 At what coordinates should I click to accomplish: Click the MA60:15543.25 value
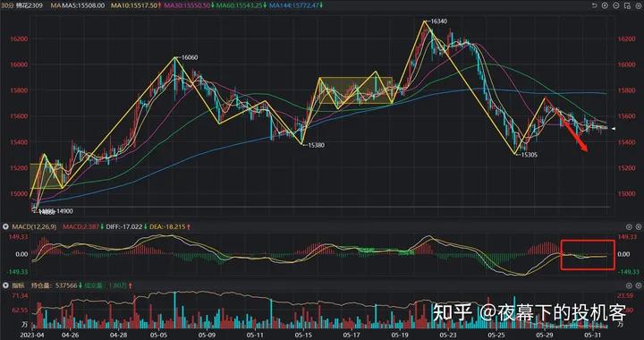(240, 5)
